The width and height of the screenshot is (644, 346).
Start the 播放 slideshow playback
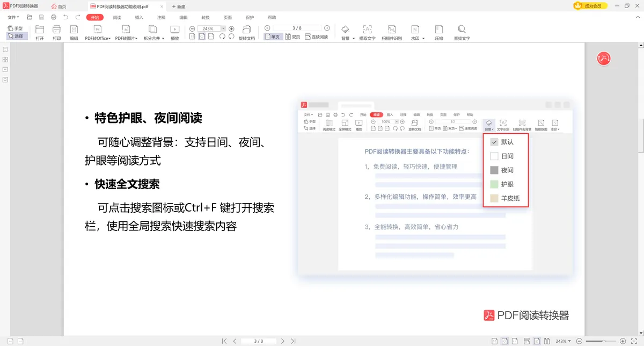tap(175, 33)
